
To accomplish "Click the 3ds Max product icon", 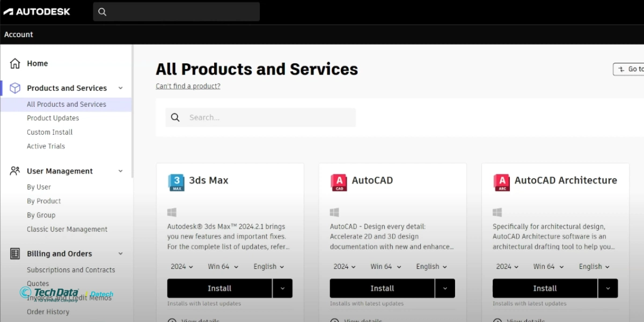I will [x=176, y=182].
